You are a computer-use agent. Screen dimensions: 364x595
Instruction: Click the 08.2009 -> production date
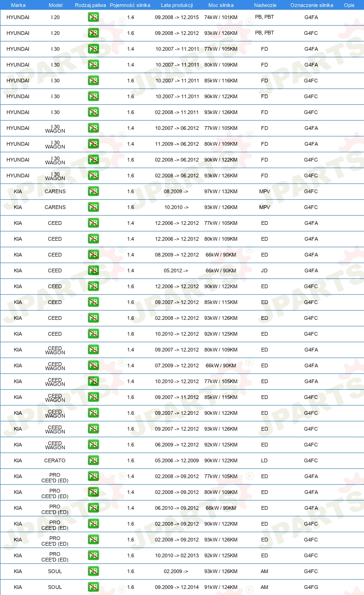pyautogui.click(x=176, y=191)
